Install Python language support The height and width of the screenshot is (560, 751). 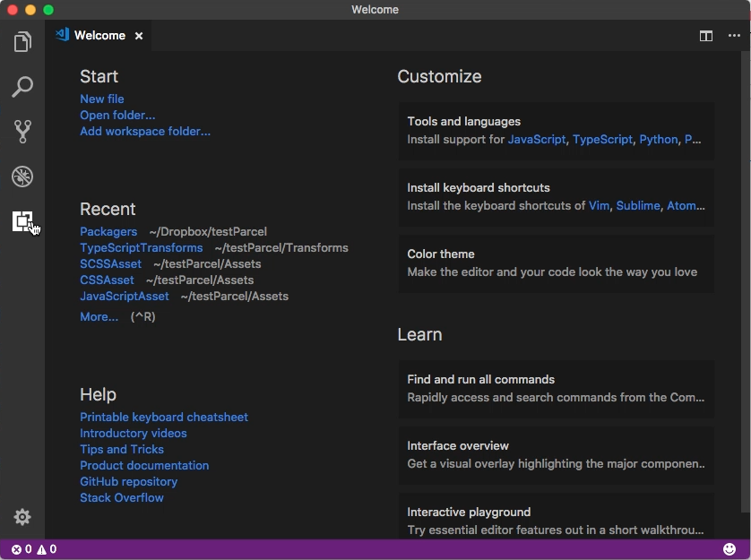(659, 140)
